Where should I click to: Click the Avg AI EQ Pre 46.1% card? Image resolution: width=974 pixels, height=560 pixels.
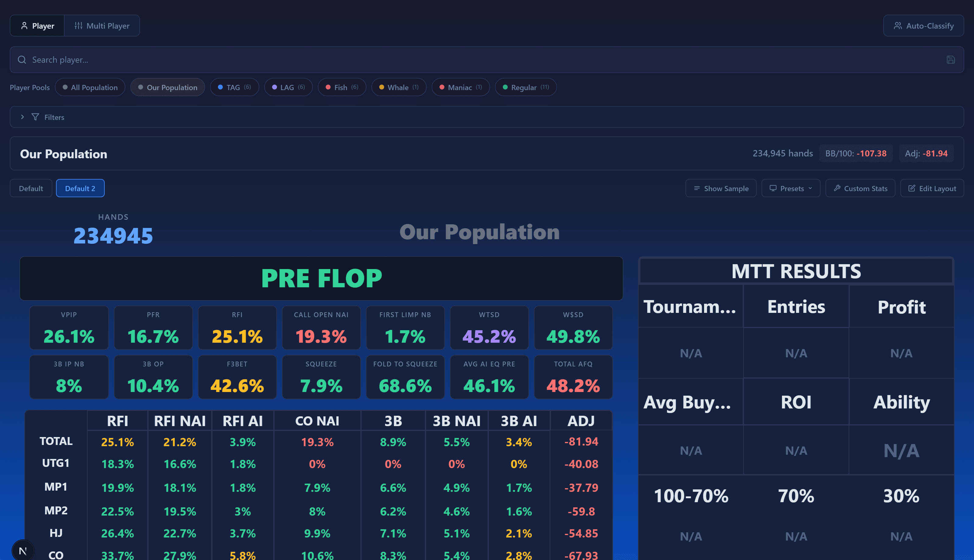(489, 377)
